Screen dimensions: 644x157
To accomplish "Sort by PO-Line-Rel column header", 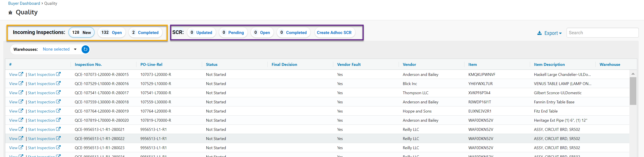I will tap(151, 65).
